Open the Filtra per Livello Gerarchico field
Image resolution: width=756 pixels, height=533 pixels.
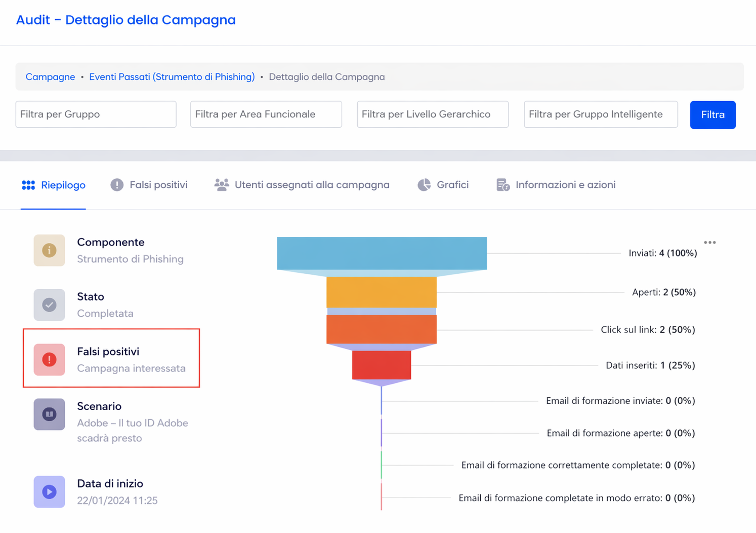point(433,114)
